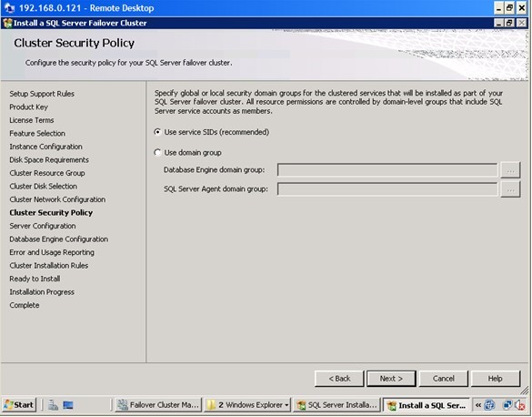Switch to SQL Server Installation Center taskbar button
This screenshot has width=532, height=417.
[336, 405]
